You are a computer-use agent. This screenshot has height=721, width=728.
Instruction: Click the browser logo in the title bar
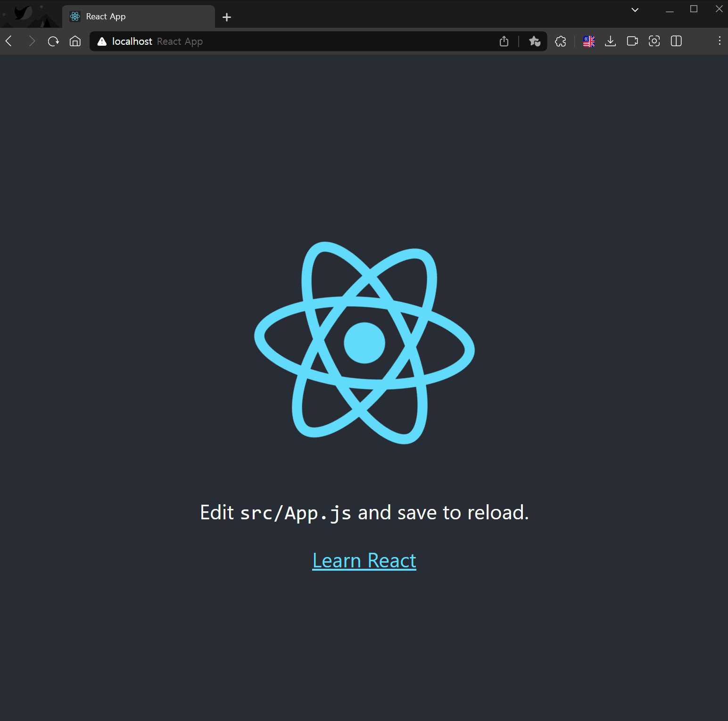[x=24, y=13]
